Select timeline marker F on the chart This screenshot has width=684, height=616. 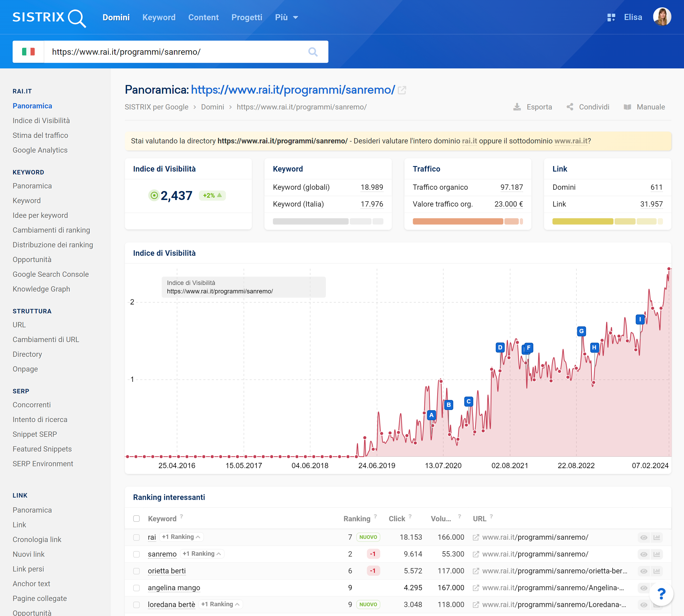point(529,347)
